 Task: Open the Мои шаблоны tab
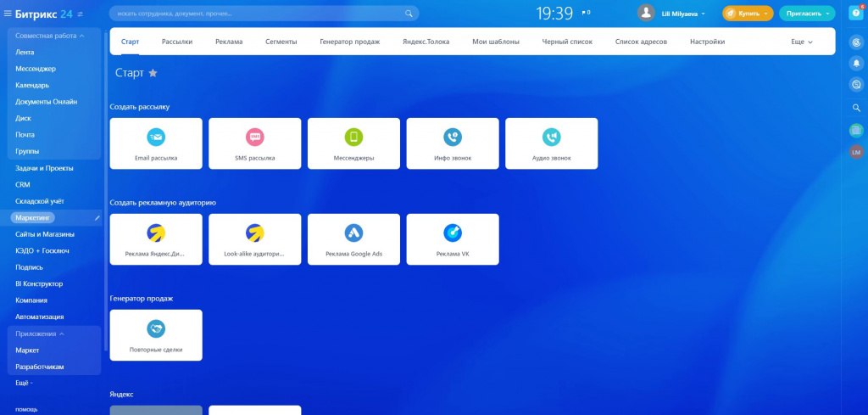[495, 42]
